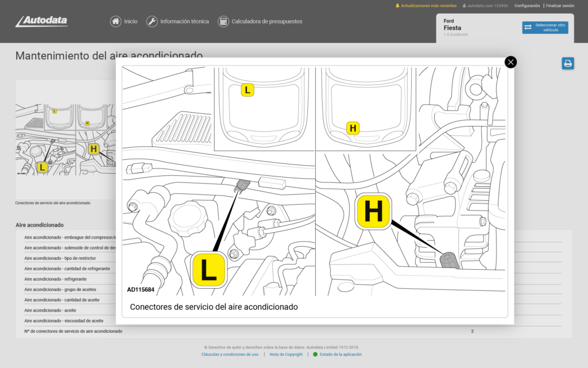Image resolution: width=588 pixels, height=368 pixels.
Task: Click the bell icon for recent updates
Action: click(x=397, y=6)
